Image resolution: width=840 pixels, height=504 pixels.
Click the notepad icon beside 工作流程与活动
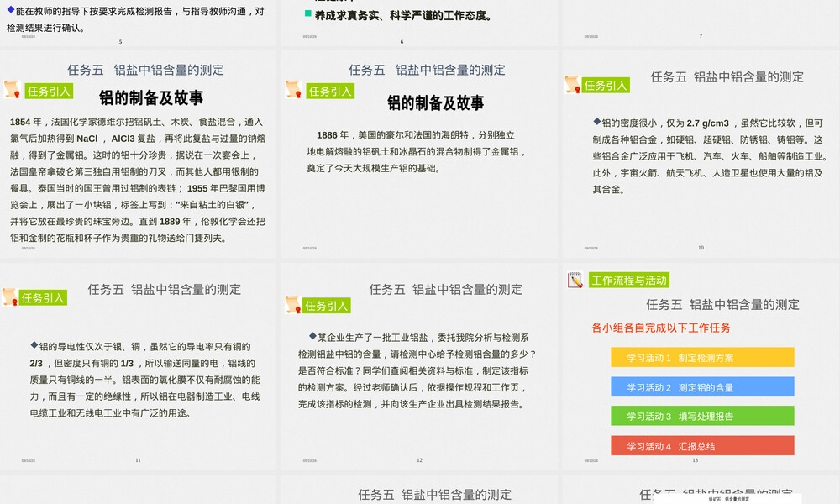point(575,280)
